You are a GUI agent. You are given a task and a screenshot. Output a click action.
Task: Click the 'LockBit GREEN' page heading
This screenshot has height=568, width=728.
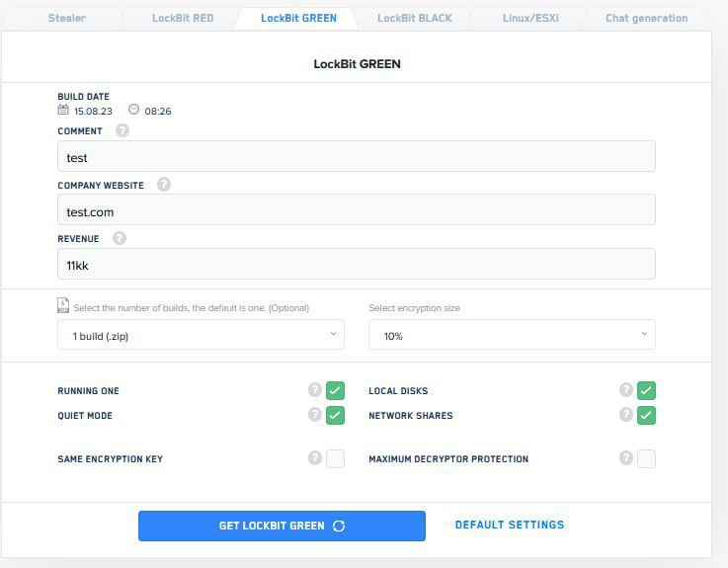[357, 64]
